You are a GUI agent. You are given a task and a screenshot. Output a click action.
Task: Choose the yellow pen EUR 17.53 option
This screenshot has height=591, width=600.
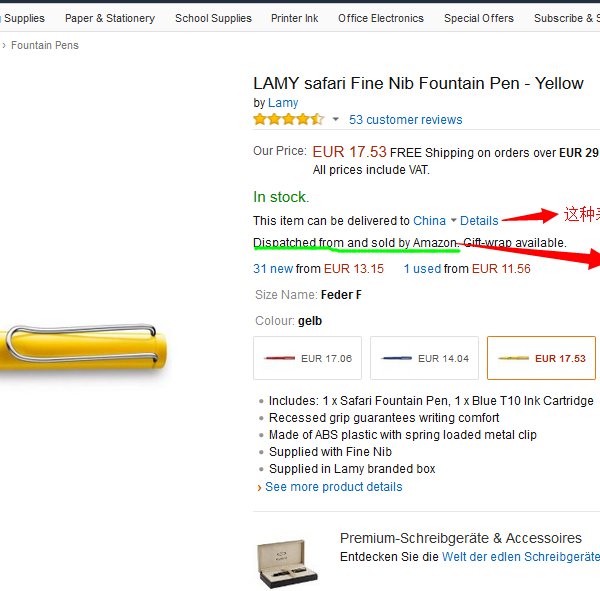[x=541, y=358]
